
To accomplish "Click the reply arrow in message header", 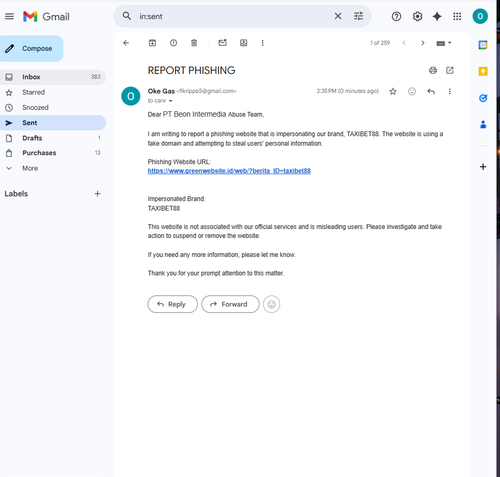I will (x=431, y=91).
